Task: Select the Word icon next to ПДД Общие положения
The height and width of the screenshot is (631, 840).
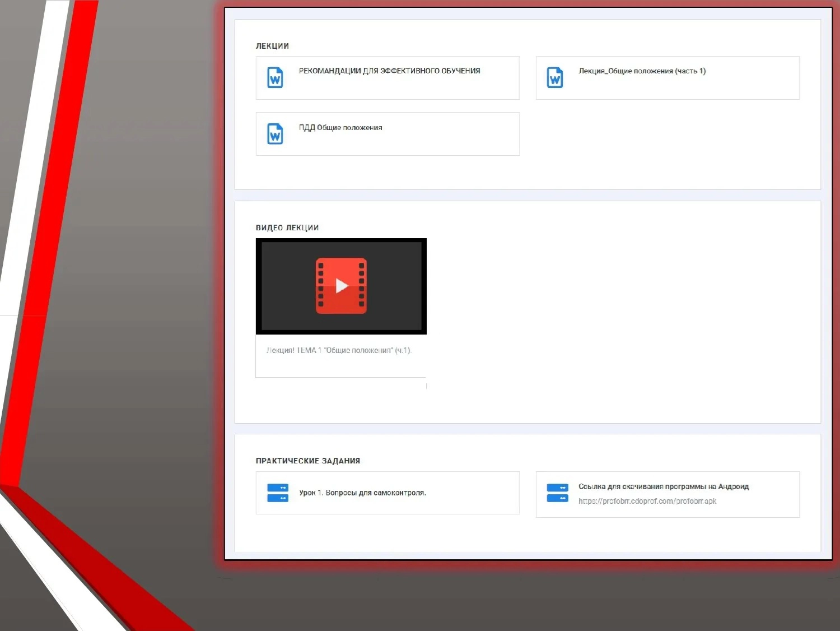Action: coord(275,134)
